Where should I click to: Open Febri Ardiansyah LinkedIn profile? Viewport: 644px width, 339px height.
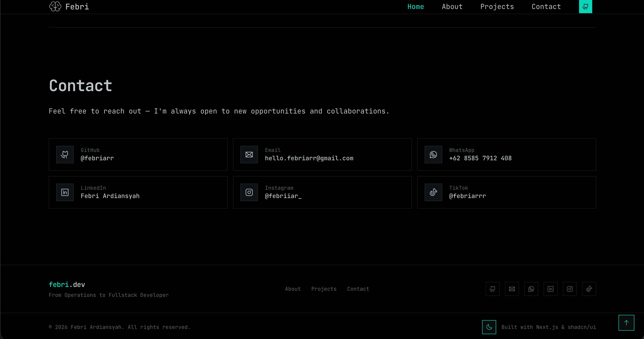(110, 196)
